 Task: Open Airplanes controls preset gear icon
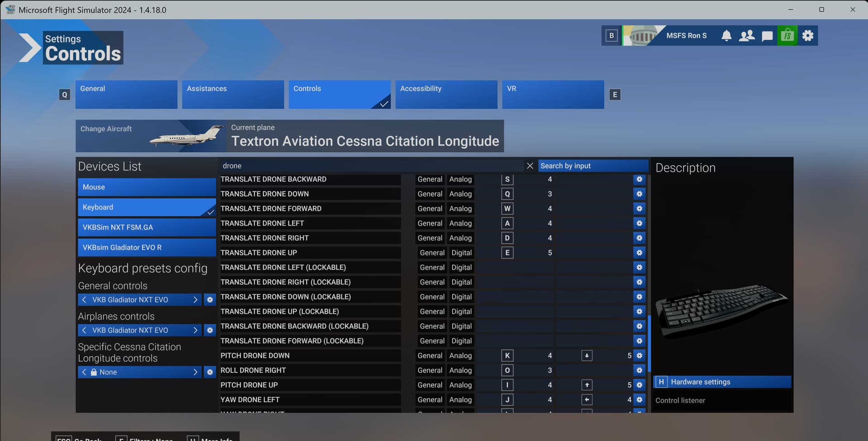pos(210,331)
